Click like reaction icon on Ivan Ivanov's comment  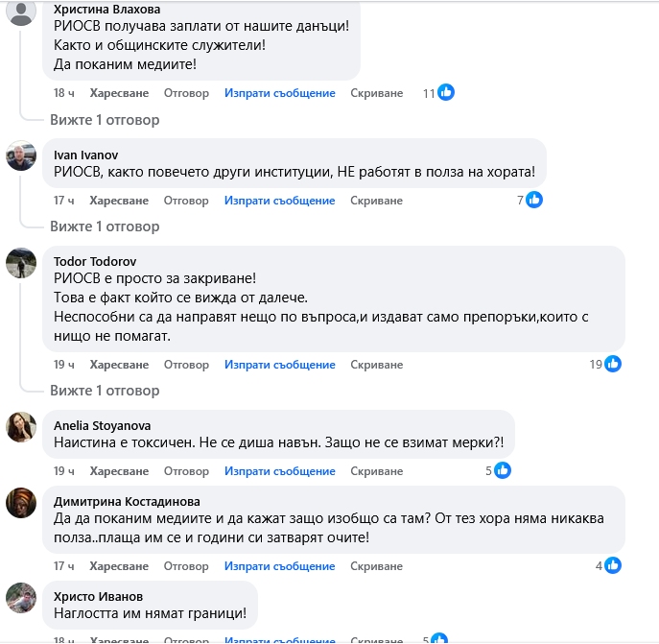click(x=534, y=201)
